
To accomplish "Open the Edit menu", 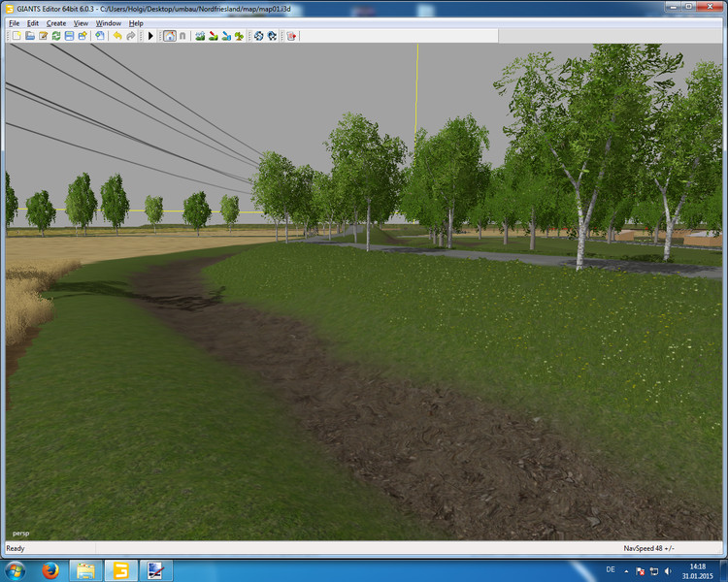I will pyautogui.click(x=33, y=22).
